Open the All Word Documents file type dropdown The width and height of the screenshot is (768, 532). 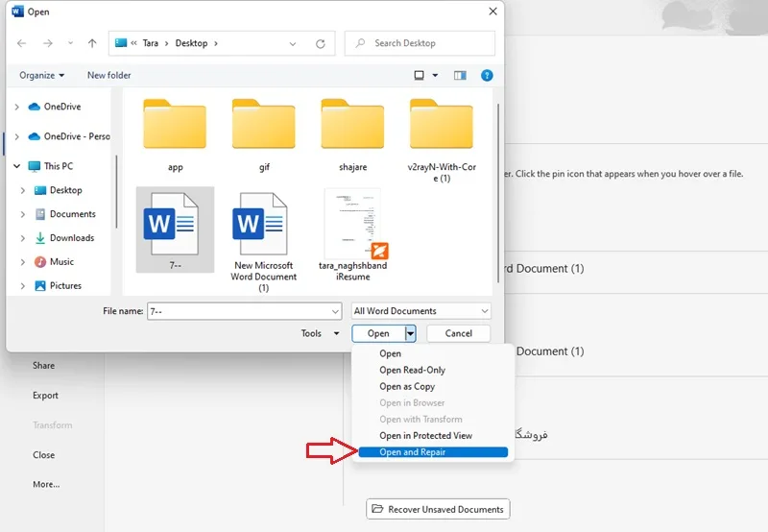click(x=421, y=311)
